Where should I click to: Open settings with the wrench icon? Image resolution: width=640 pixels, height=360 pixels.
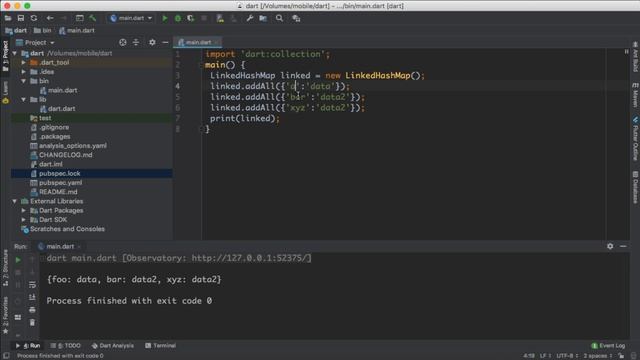[250, 18]
